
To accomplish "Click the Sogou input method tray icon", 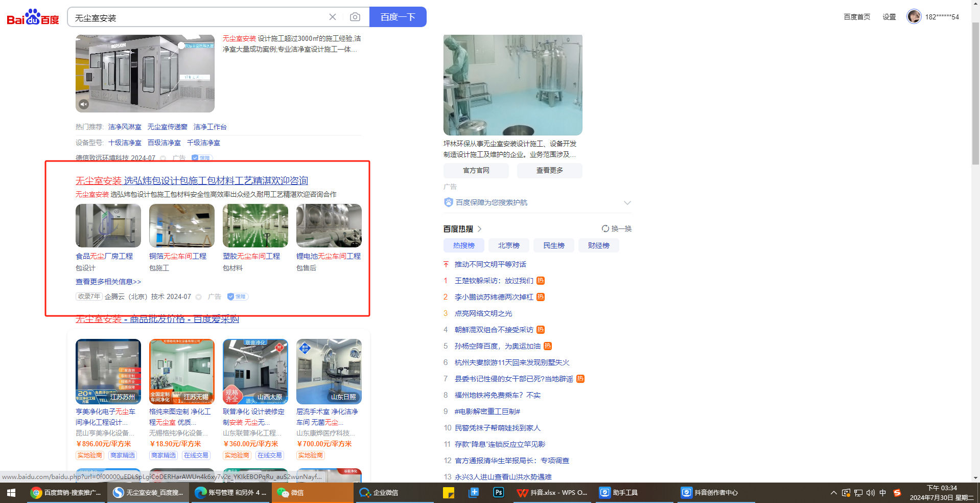I will 897,493.
